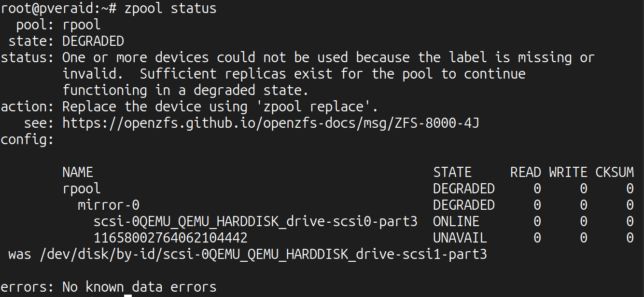This screenshot has width=644, height=297.
Task: Select the rpool row in config table
Action: pos(82,189)
